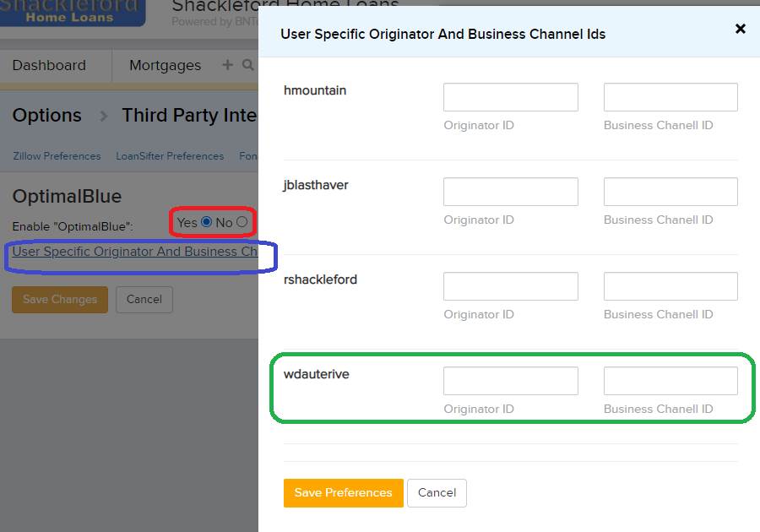
Task: Click Cancel beside Save Changes
Action: [x=144, y=300]
